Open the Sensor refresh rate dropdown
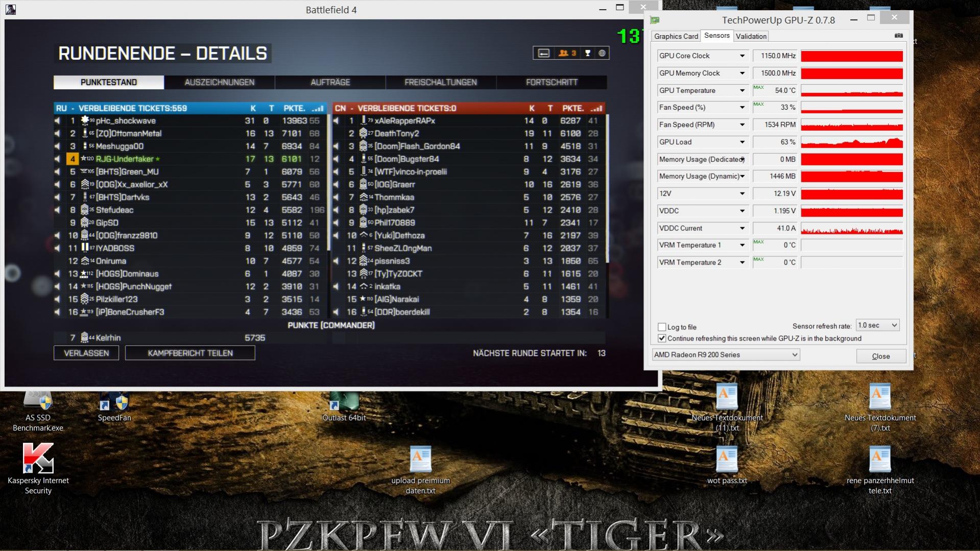The height and width of the screenshot is (551, 980). [x=877, y=325]
